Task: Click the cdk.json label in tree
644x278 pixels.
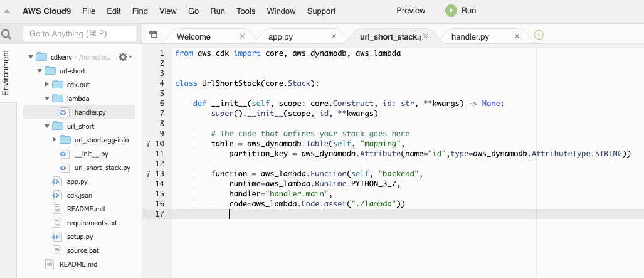Action: click(80, 195)
